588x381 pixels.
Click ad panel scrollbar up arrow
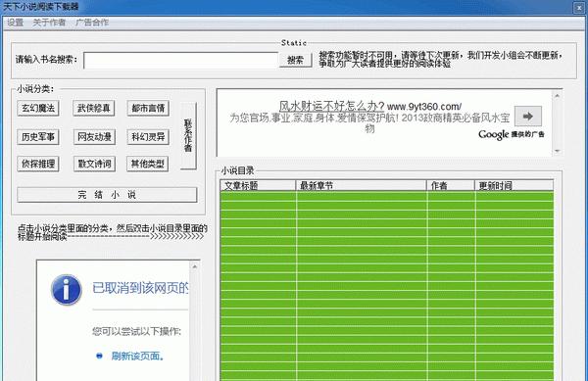coord(558,96)
